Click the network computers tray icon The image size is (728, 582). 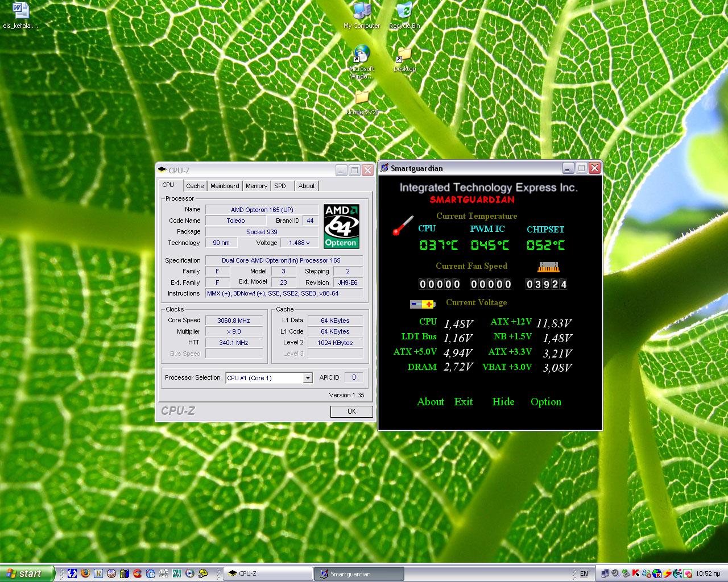point(605,573)
